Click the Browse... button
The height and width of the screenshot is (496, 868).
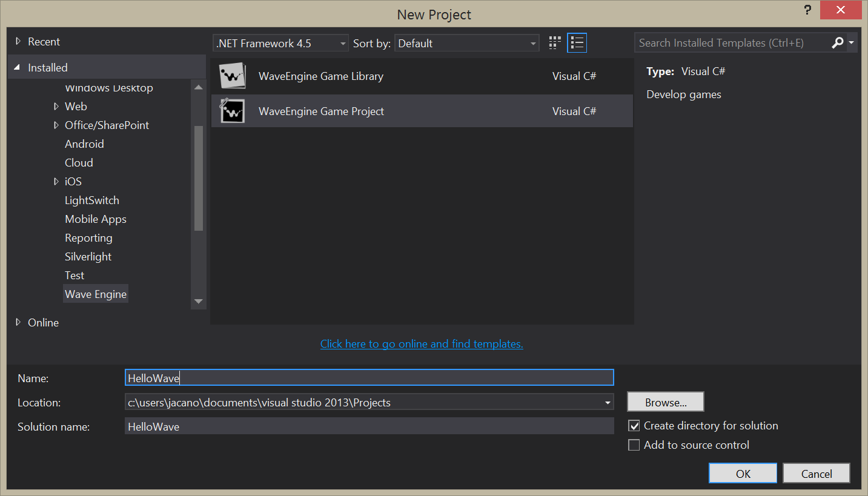click(x=666, y=402)
